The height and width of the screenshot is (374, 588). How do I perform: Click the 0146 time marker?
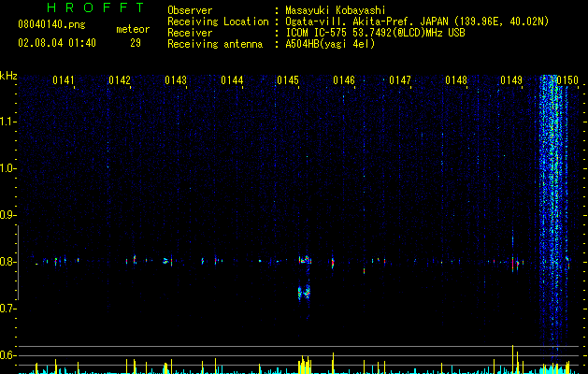click(344, 79)
